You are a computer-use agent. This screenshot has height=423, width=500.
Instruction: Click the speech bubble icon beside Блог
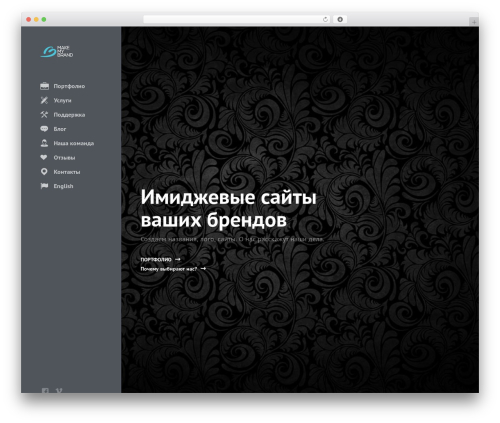44,129
